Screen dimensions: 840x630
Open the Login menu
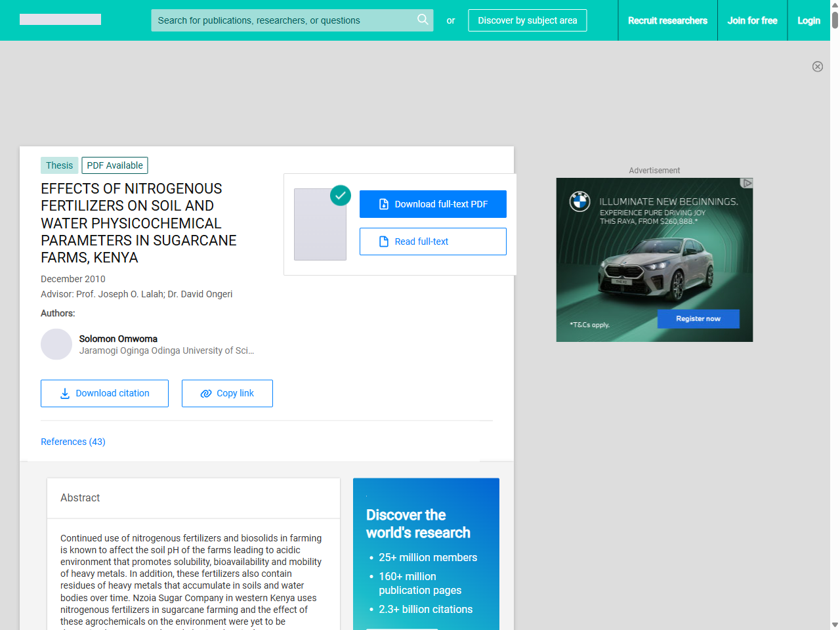pos(808,20)
